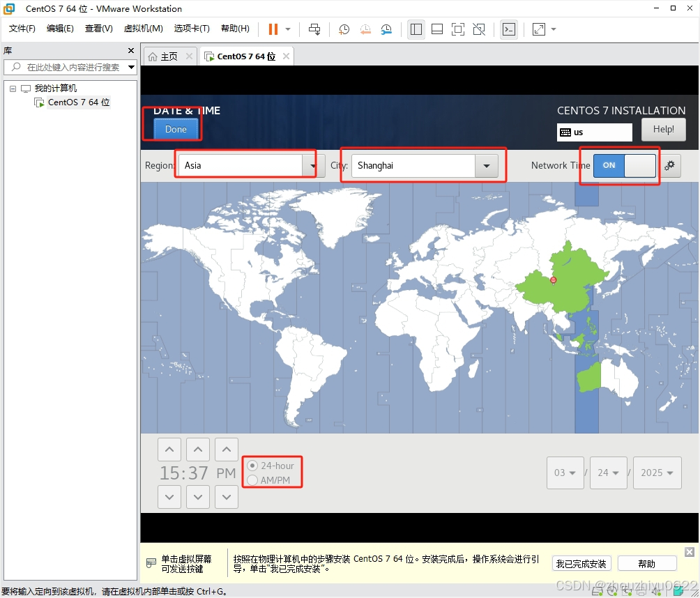Open the 查看(V) menu
Image resolution: width=700 pixels, height=598 pixels.
(x=99, y=29)
